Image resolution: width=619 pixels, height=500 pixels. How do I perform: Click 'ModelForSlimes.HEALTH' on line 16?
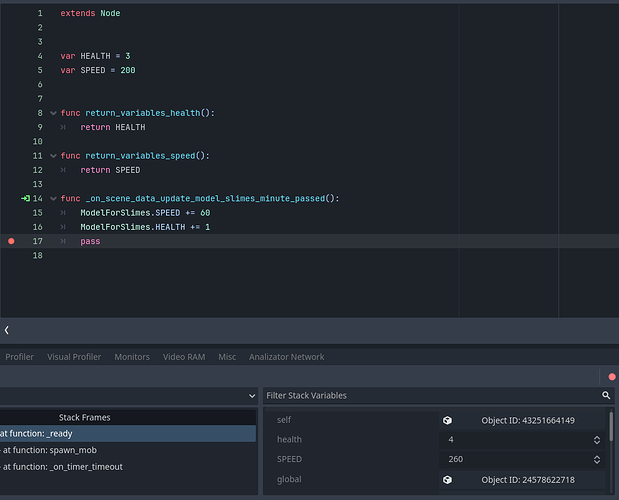point(133,227)
